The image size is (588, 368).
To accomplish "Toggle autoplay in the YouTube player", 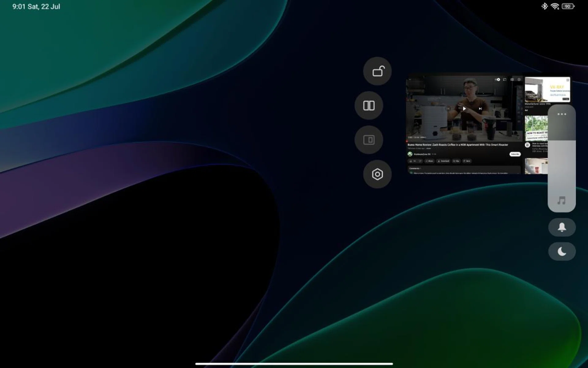I will [498, 80].
